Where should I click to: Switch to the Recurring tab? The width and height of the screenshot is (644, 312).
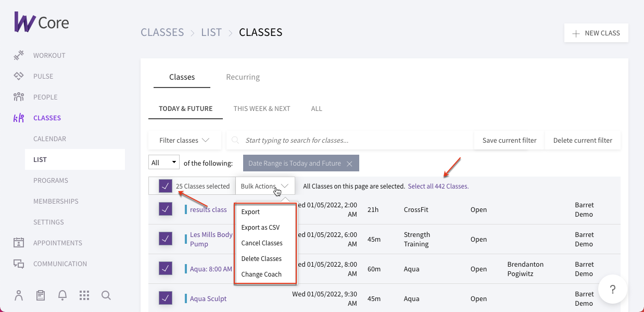243,77
